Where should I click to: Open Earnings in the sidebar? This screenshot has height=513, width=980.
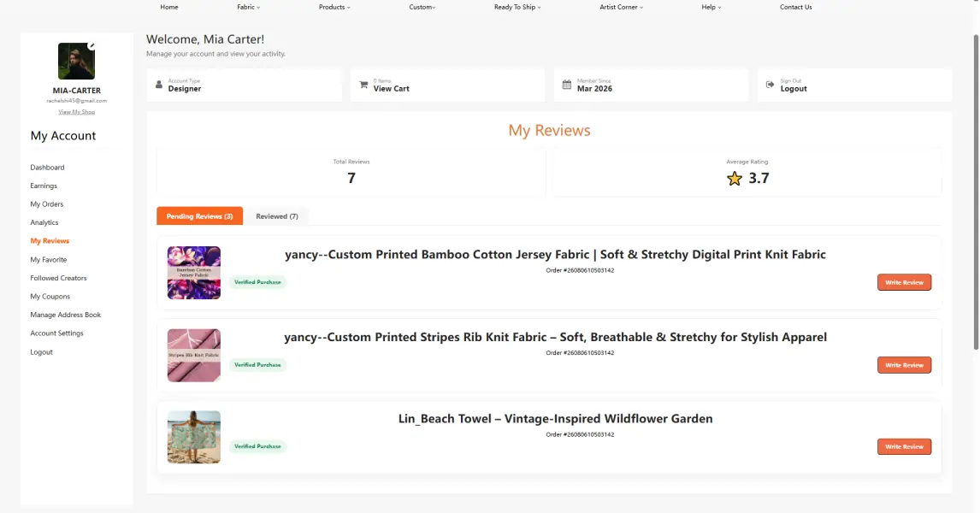click(x=44, y=186)
